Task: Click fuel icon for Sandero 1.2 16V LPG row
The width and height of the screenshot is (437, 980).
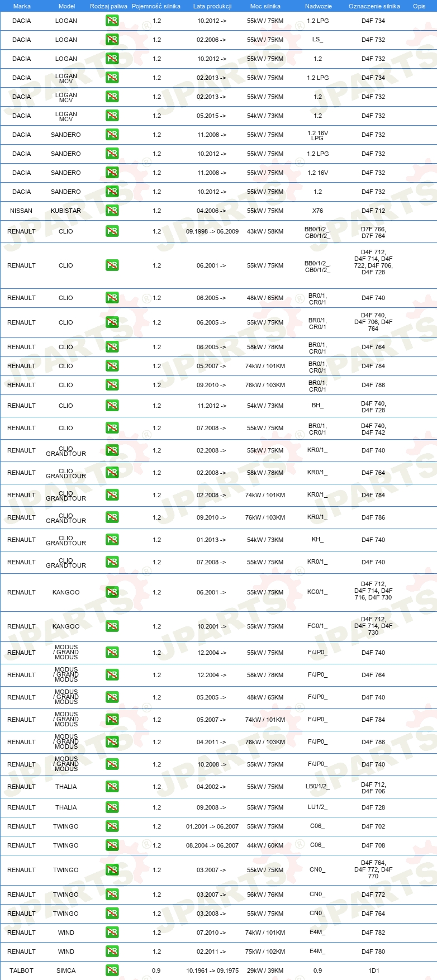Action: pyautogui.click(x=112, y=135)
